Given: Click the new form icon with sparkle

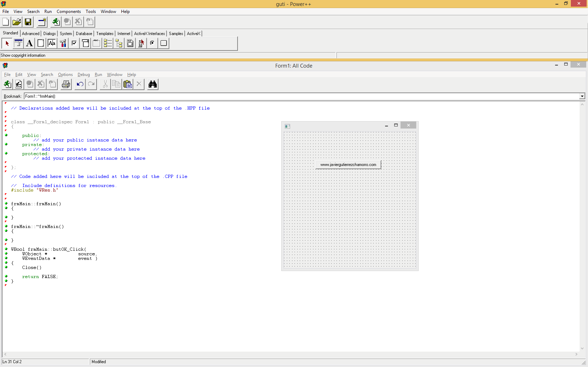Looking at the screenshot, I should click(x=42, y=22).
